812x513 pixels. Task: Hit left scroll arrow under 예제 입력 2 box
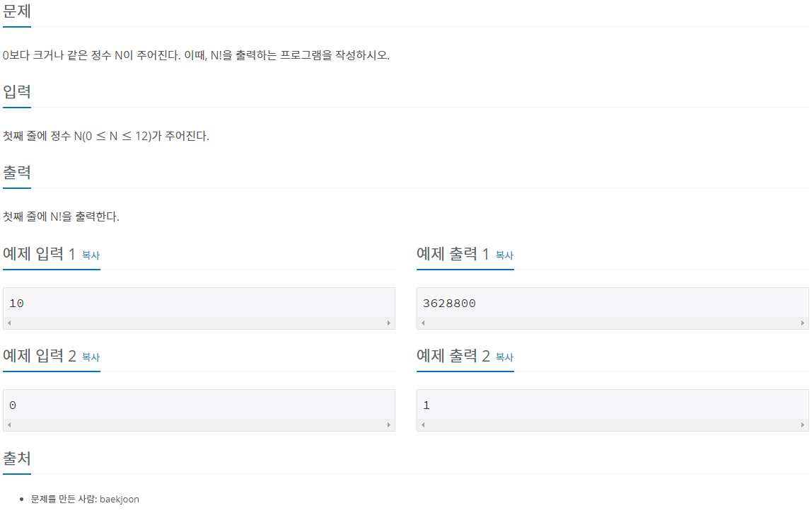9,425
